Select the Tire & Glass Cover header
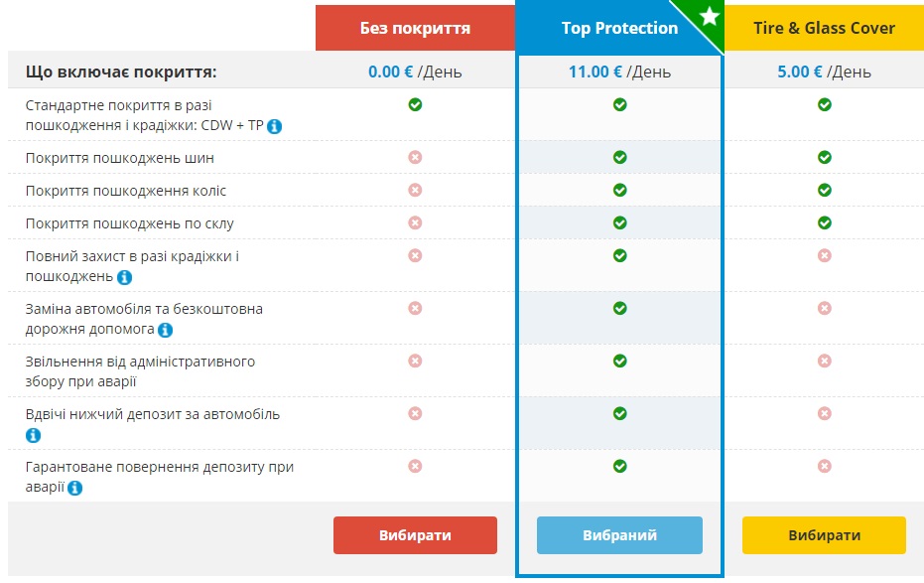This screenshot has width=924, height=583. pos(824,28)
